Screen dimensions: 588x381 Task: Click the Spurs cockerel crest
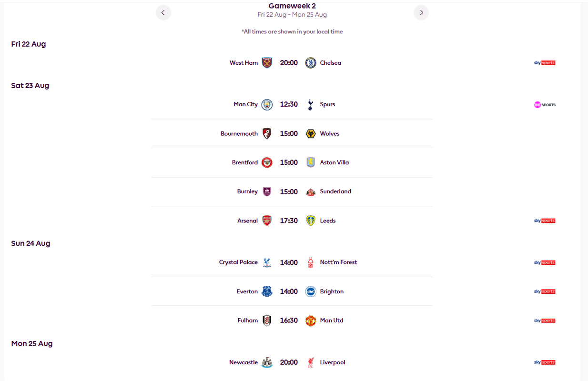(x=311, y=105)
